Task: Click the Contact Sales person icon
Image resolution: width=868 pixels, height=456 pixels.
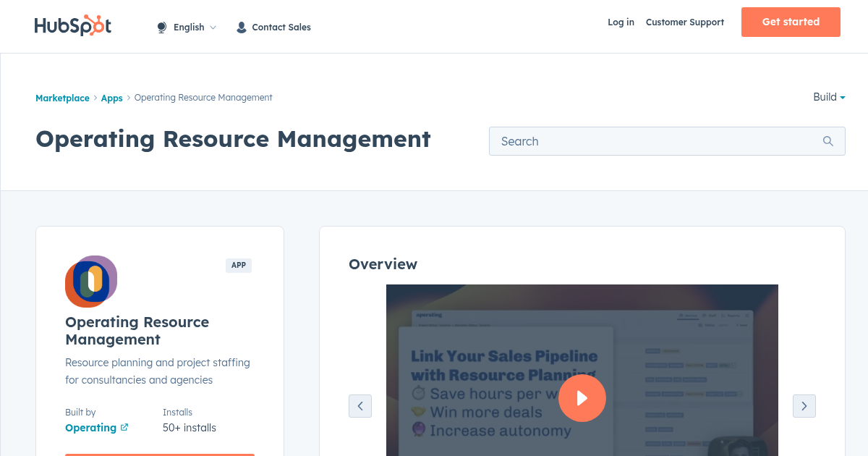Action: tap(241, 27)
